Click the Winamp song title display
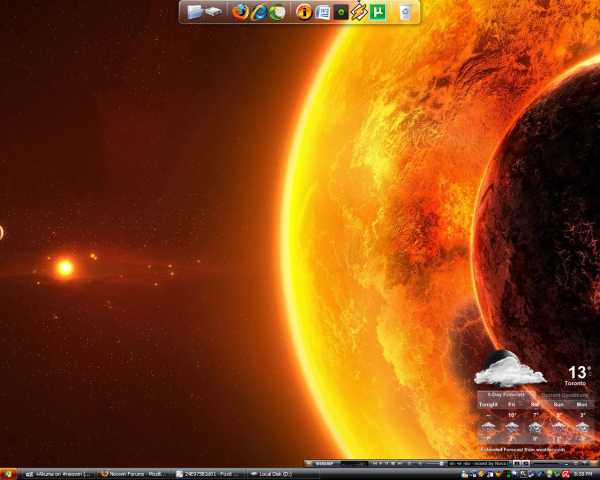 [x=479, y=464]
